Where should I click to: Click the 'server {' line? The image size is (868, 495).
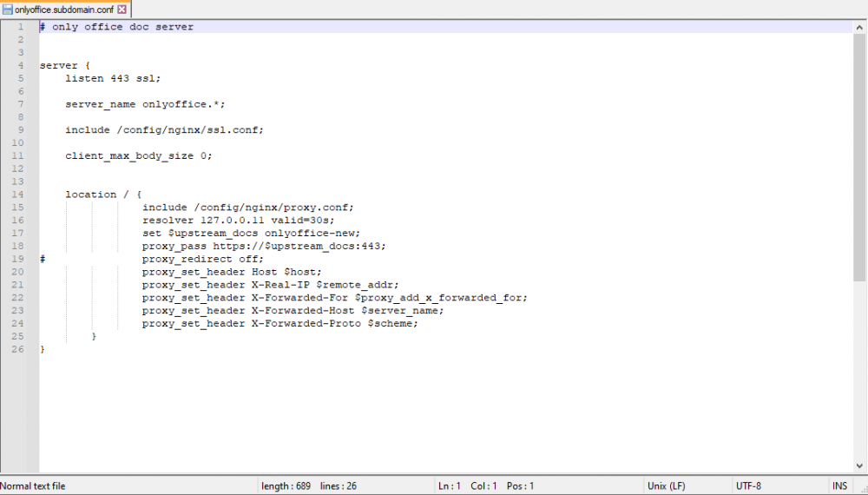point(65,65)
